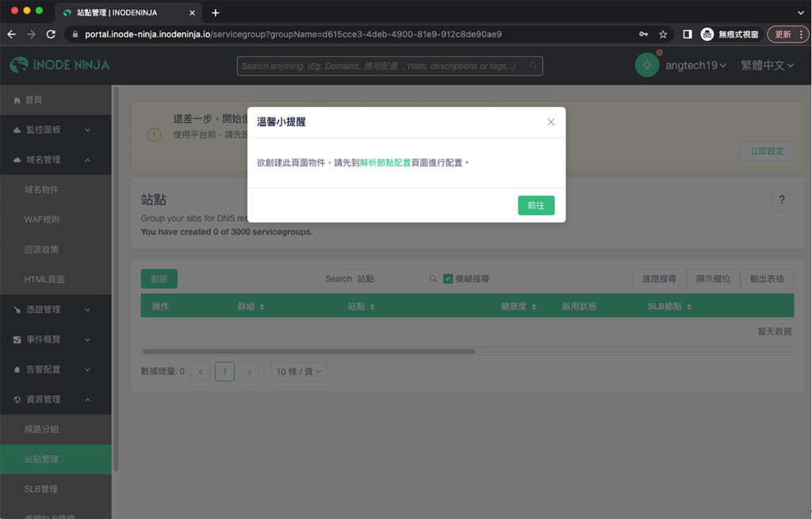The image size is (812, 519).
Task: Open the angtech19 account dropdown
Action: 695,65
